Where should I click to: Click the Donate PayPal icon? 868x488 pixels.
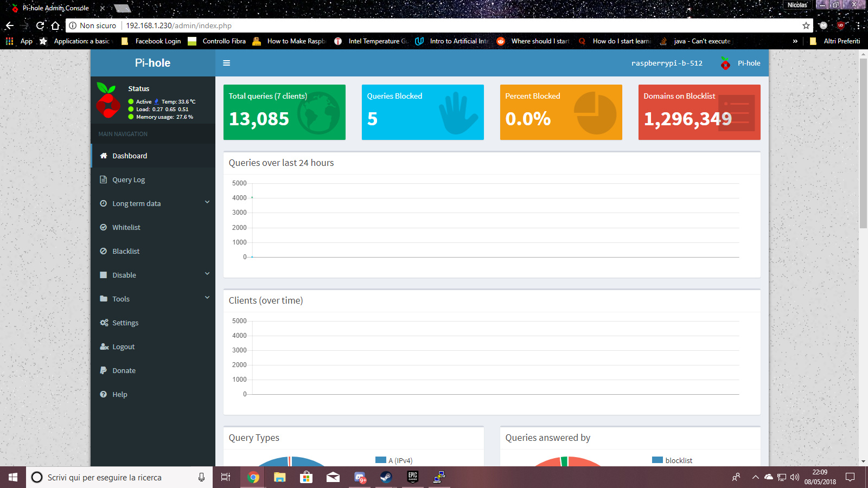pyautogui.click(x=103, y=370)
